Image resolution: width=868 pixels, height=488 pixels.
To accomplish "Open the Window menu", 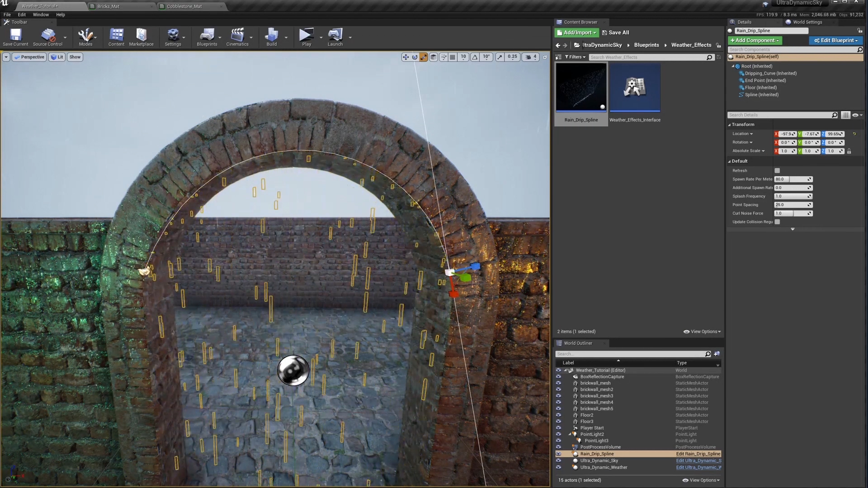I will point(41,14).
